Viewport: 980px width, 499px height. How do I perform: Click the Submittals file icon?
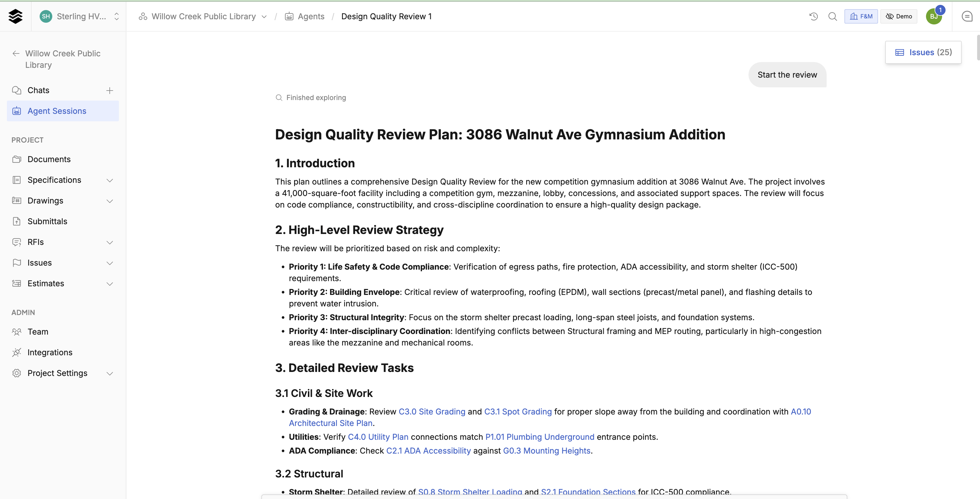point(17,221)
